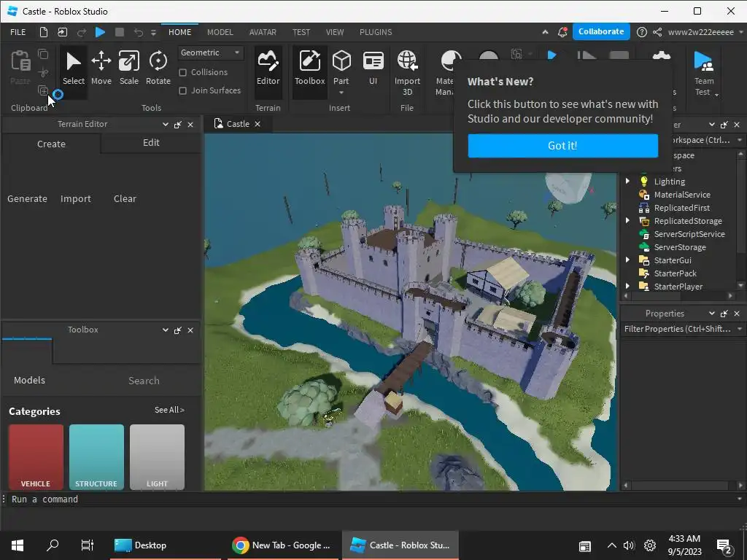Open the Properties panel menu chevron
The image size is (747, 560).
tap(712, 314)
